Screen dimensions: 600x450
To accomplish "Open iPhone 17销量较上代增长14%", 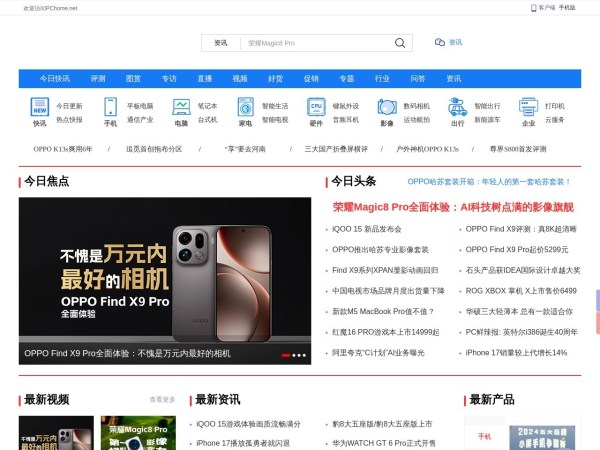I will (x=516, y=353).
